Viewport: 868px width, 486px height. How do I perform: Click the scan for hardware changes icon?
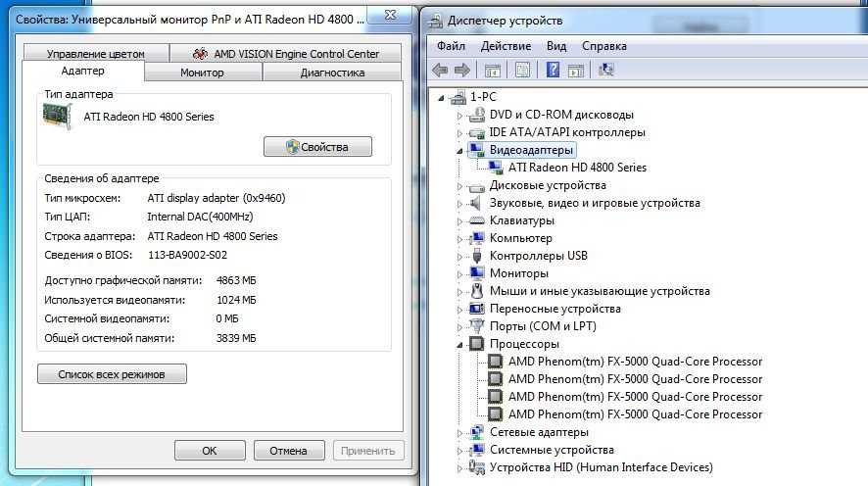[x=606, y=70]
